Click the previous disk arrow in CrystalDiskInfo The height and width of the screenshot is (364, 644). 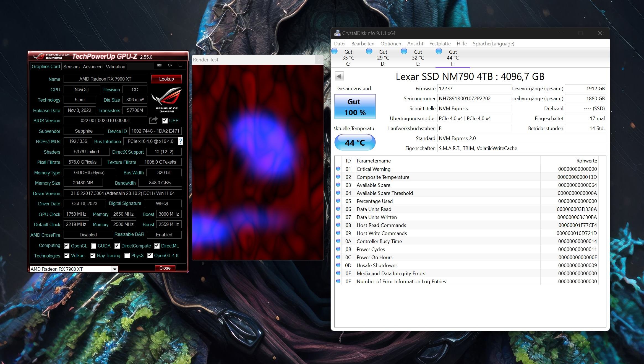339,76
